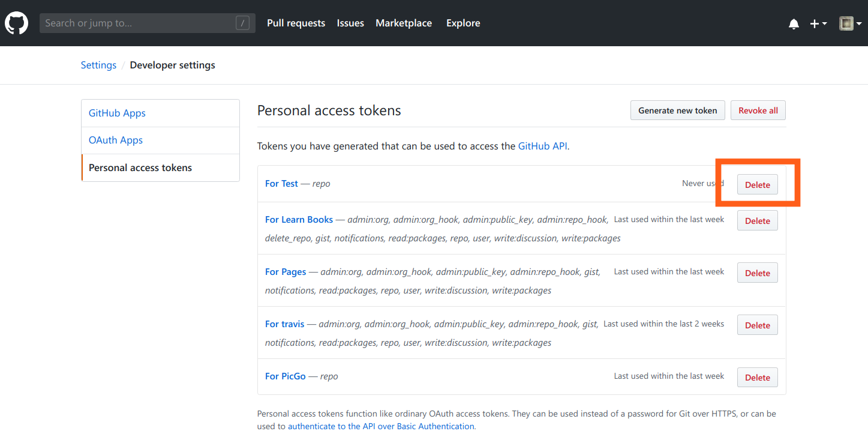Open the GitHub Octocat home logo
868x443 pixels.
coord(17,23)
